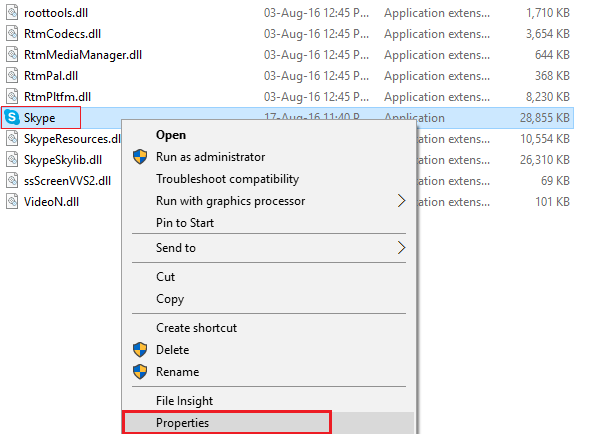Click the ssScreenVVS2.dll file icon
The height and width of the screenshot is (434, 603).
12,181
